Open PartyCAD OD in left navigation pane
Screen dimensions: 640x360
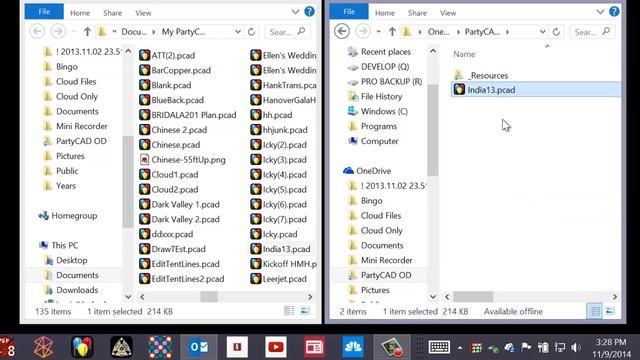tap(76, 141)
